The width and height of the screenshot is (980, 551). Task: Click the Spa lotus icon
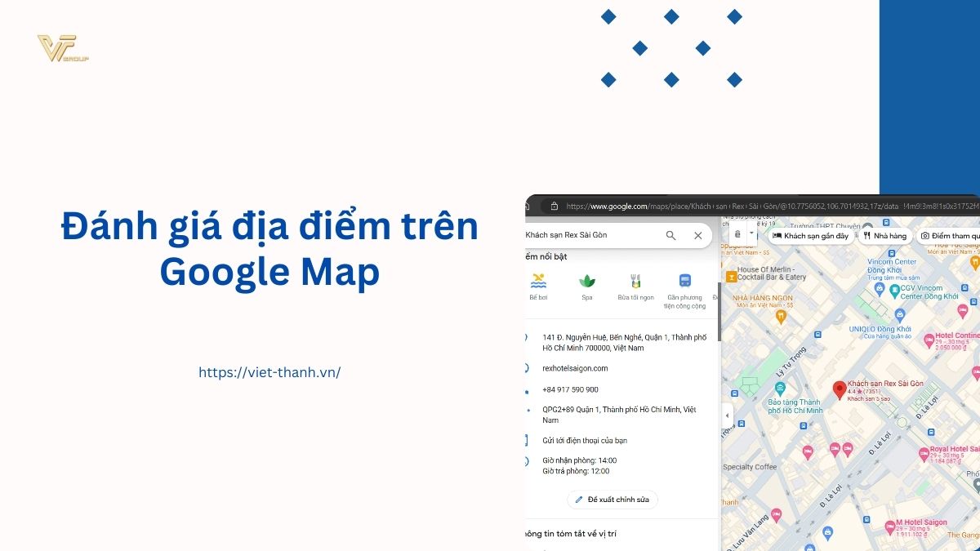586,282
